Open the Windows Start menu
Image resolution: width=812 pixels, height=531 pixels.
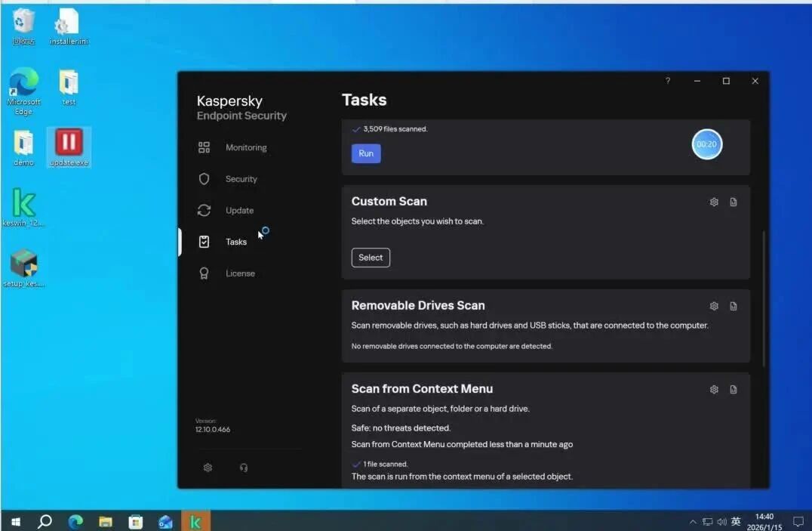(x=16, y=522)
